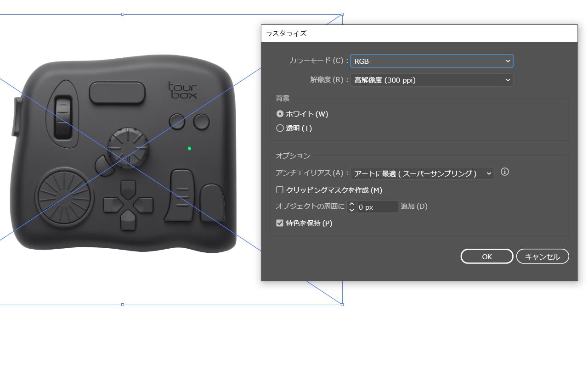Click the green LED on the device image

click(189, 148)
